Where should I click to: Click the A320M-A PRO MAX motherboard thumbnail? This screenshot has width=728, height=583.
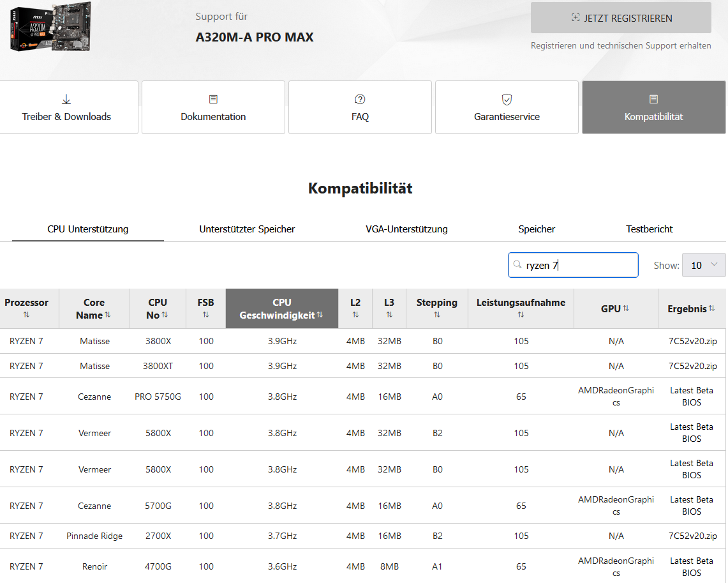[50, 26]
